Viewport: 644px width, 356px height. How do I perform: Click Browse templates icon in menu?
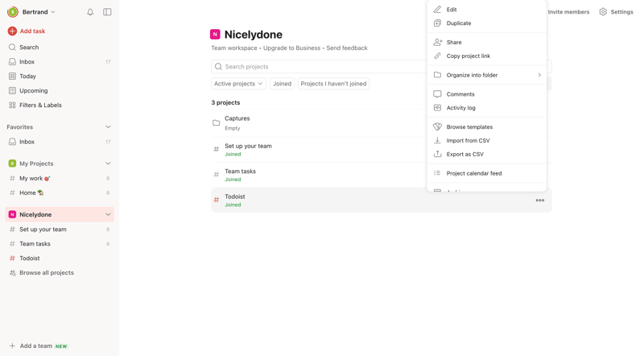pyautogui.click(x=437, y=126)
